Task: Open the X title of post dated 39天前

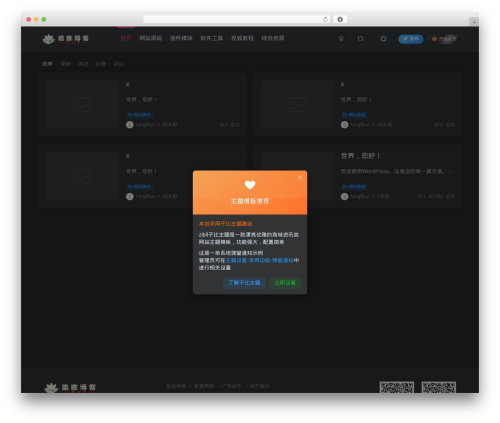Action: point(127,85)
